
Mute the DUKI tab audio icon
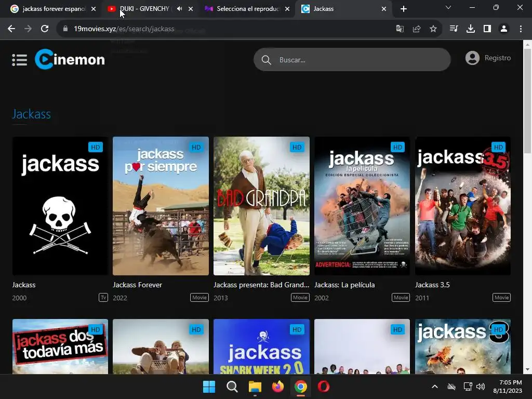179,9
